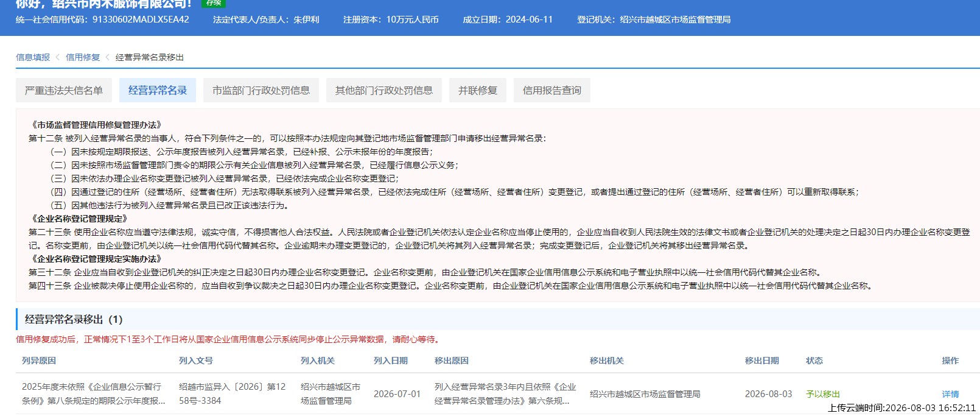Click the 《企业名称登记管理规定实施办法》 heading

(97, 259)
